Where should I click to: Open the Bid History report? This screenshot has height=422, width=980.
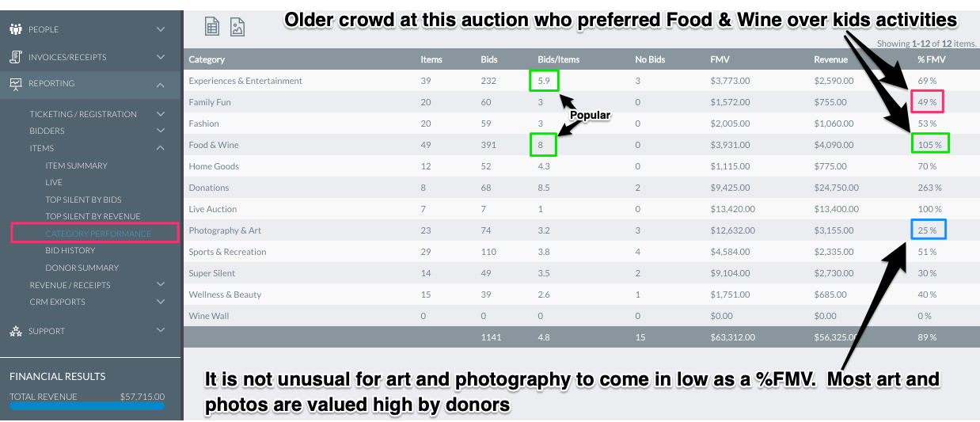pyautogui.click(x=70, y=250)
